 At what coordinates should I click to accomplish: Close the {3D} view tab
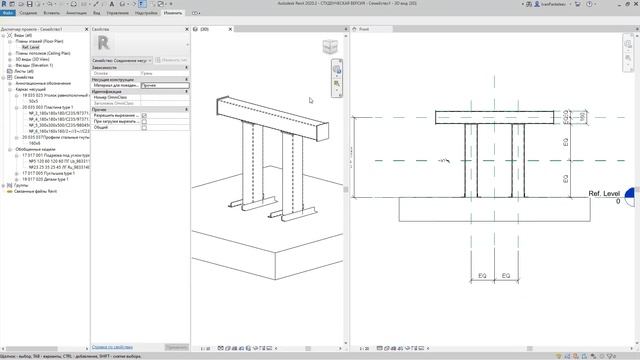(230, 29)
